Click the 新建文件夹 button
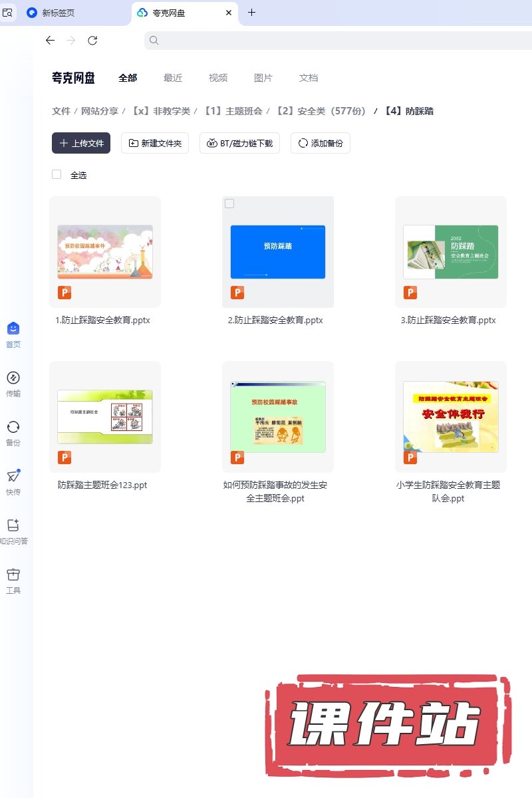The height and width of the screenshot is (798, 532). (155, 143)
